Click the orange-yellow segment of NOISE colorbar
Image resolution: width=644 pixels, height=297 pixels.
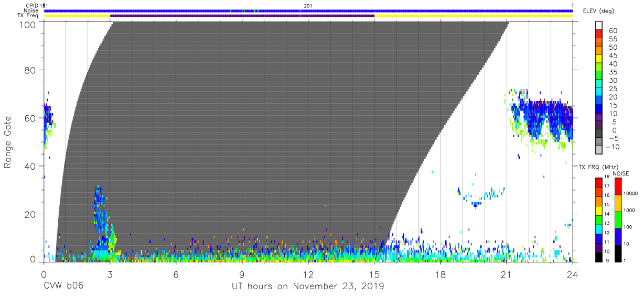[x=618, y=203]
